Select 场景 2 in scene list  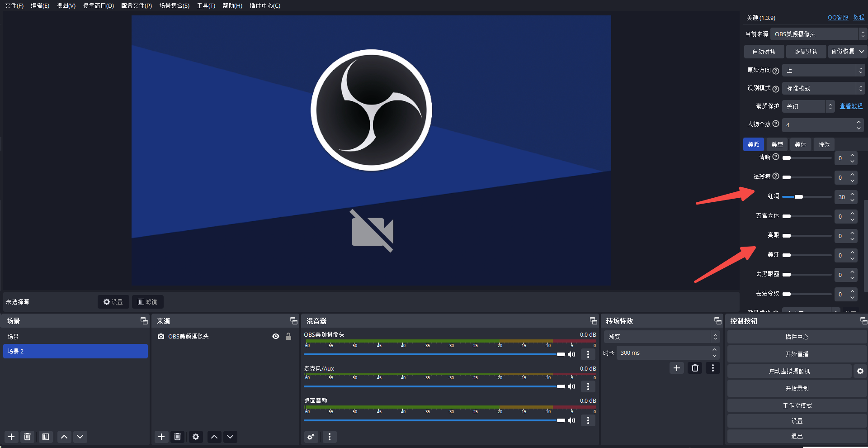tap(75, 351)
